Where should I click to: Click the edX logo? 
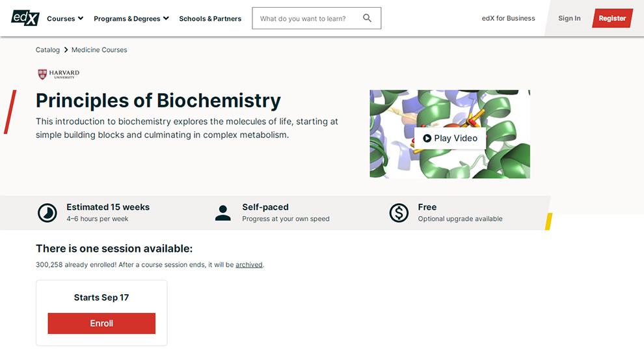[x=25, y=18]
